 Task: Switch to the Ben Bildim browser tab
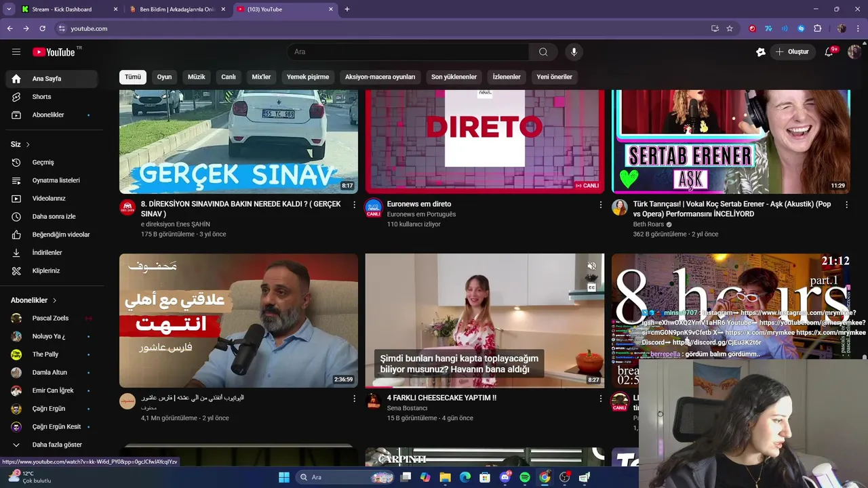click(x=176, y=9)
